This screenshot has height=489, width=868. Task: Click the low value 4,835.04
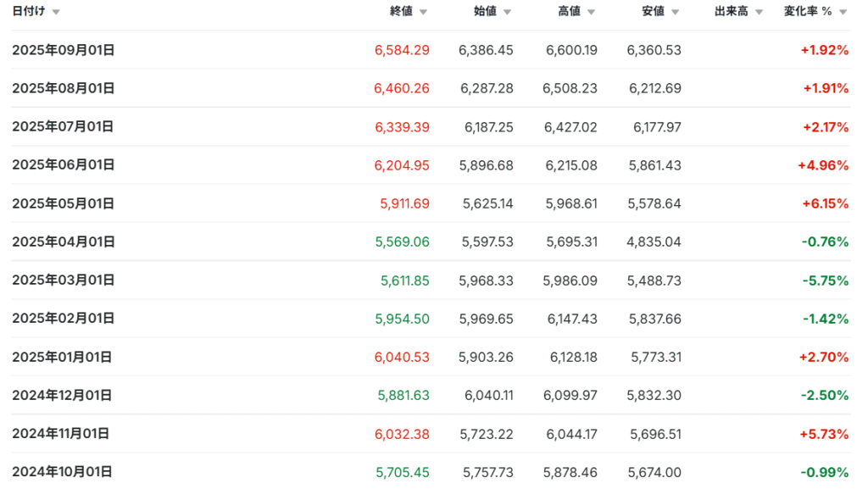tap(654, 242)
